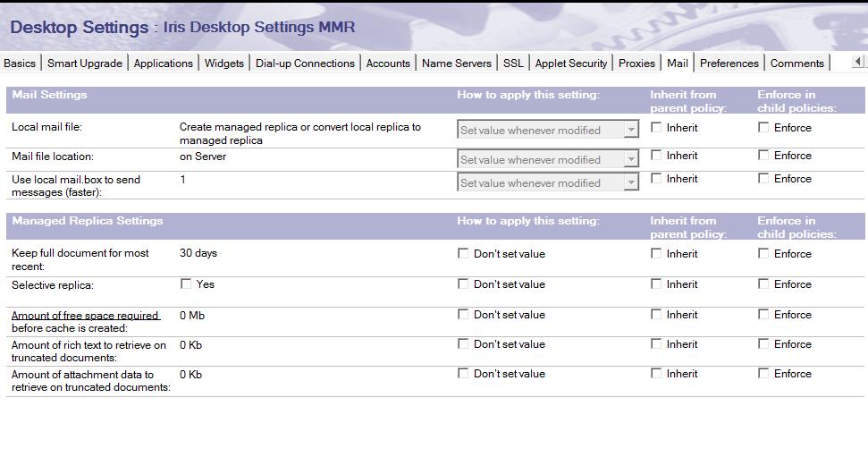868x457 pixels.
Task: Click the 0 Mb free space value
Action: pos(192,315)
